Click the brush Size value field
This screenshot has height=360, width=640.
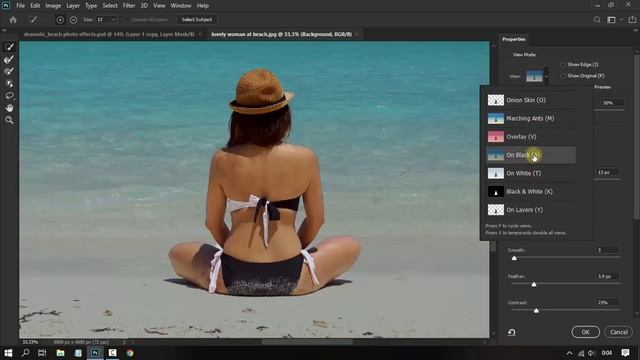coord(102,20)
